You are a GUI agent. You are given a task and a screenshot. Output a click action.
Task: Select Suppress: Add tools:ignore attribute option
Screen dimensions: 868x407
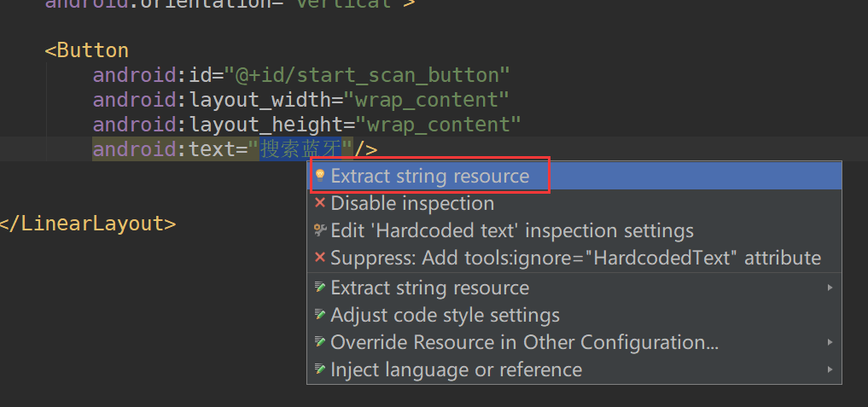[574, 258]
